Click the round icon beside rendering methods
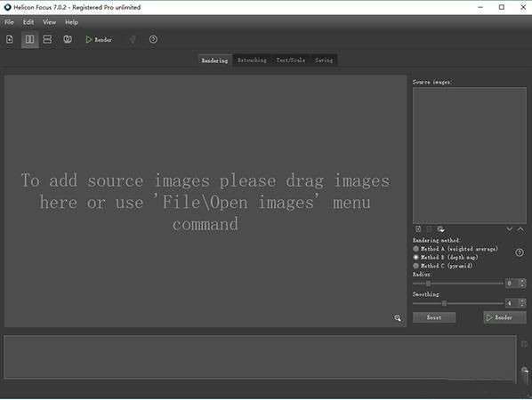This screenshot has width=532, height=400. (520, 252)
